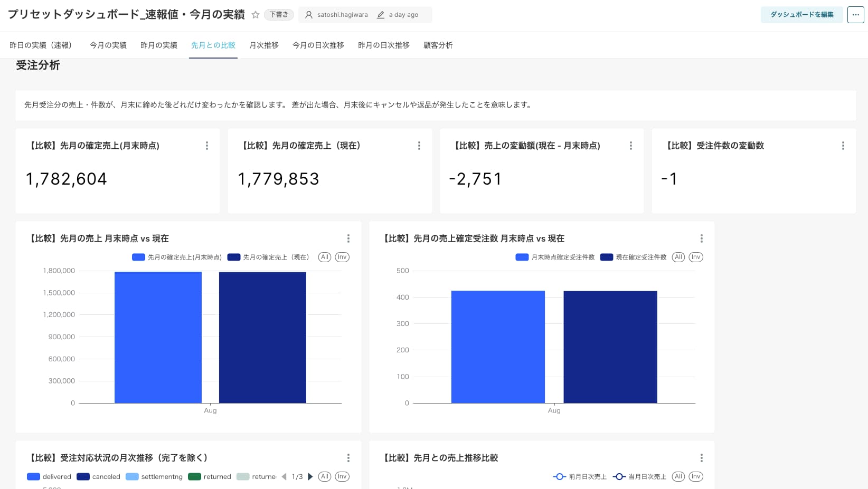
Task: Click dark blue 現在 sales bar
Action: 262,338
